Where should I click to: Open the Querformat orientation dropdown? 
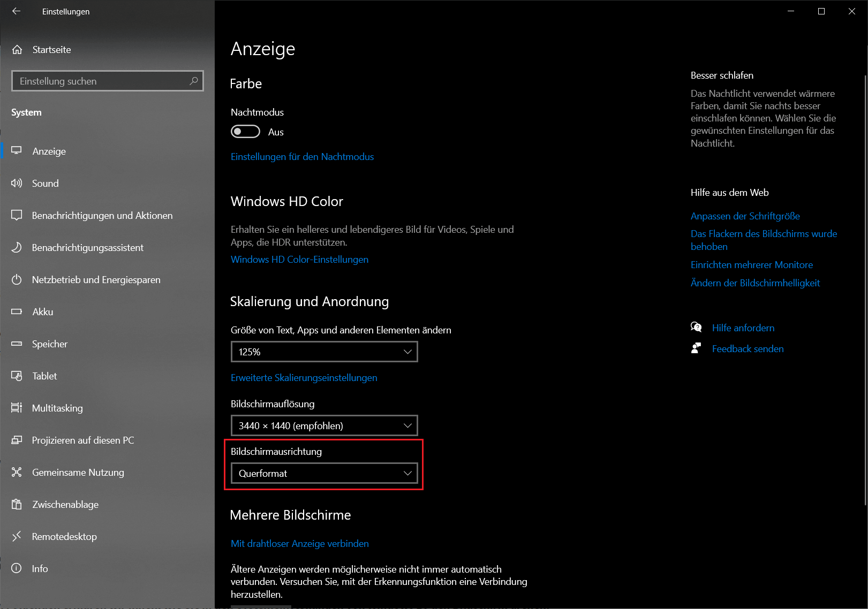[324, 473]
